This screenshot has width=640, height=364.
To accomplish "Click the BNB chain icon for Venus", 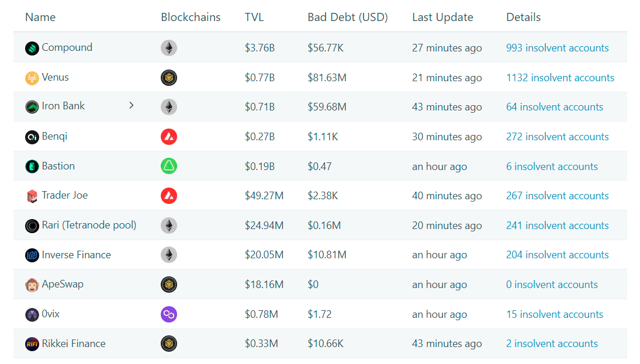I will (168, 78).
